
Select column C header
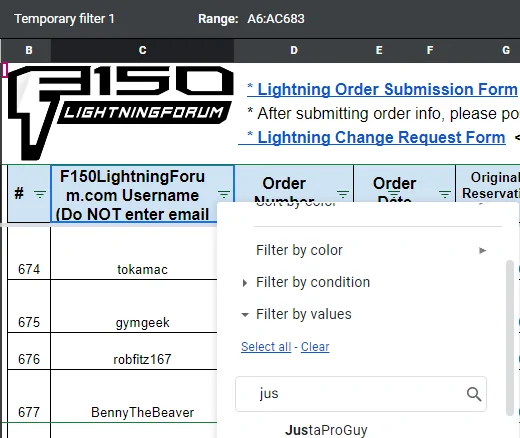142,50
